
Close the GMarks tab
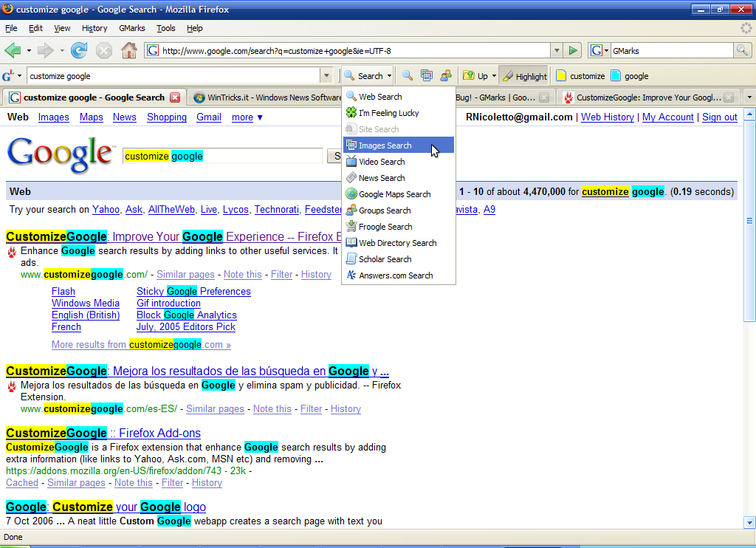click(x=544, y=97)
